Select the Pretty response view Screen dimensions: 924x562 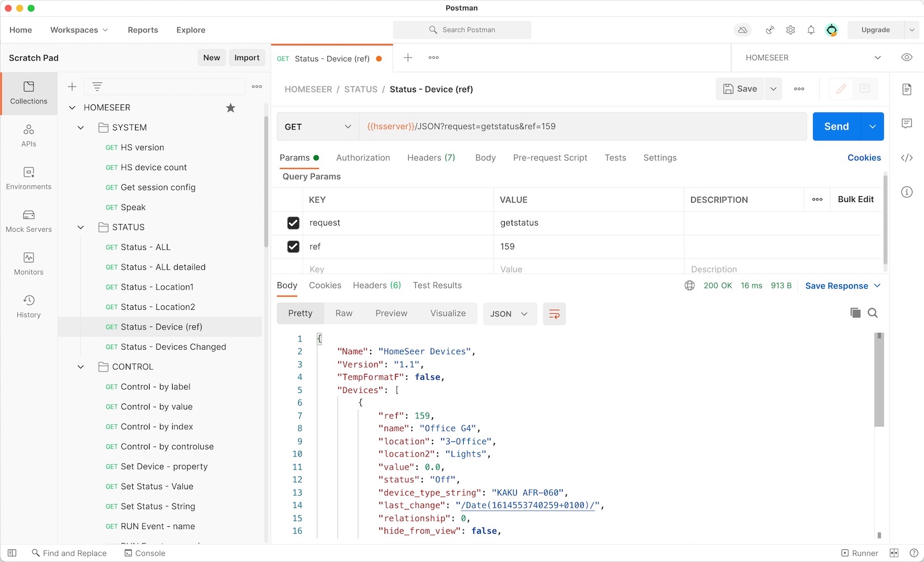click(x=300, y=313)
